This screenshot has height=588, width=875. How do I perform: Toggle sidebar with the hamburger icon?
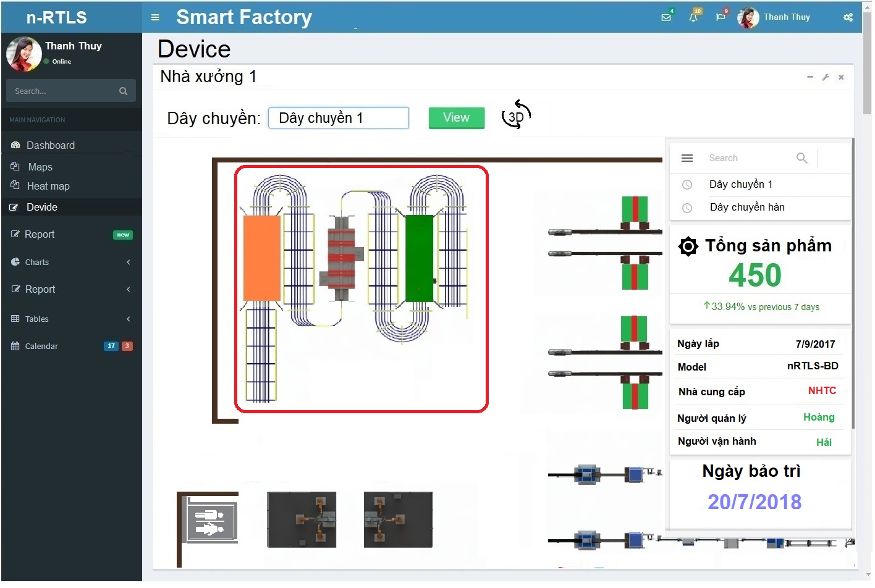pyautogui.click(x=155, y=17)
